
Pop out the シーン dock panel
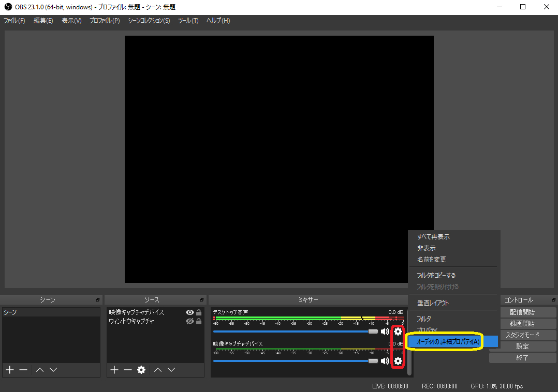98,300
